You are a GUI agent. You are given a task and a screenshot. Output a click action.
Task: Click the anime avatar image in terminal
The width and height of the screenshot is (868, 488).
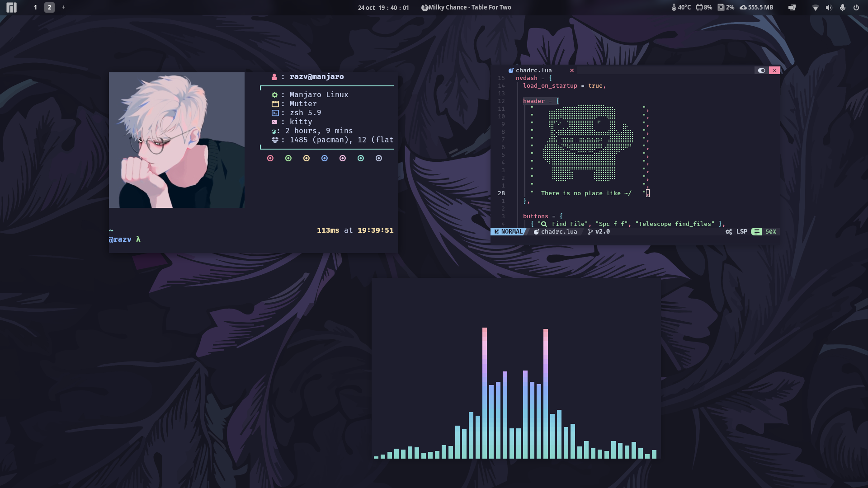click(x=176, y=140)
